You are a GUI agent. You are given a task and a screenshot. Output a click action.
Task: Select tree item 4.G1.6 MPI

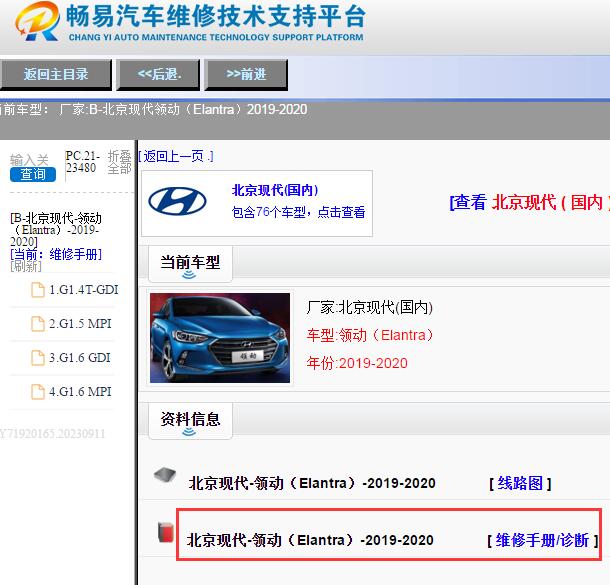click(x=80, y=392)
